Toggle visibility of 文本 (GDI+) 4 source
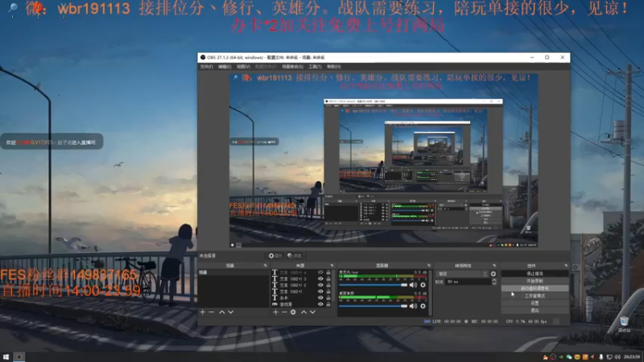This screenshot has height=362, width=644. (x=320, y=273)
